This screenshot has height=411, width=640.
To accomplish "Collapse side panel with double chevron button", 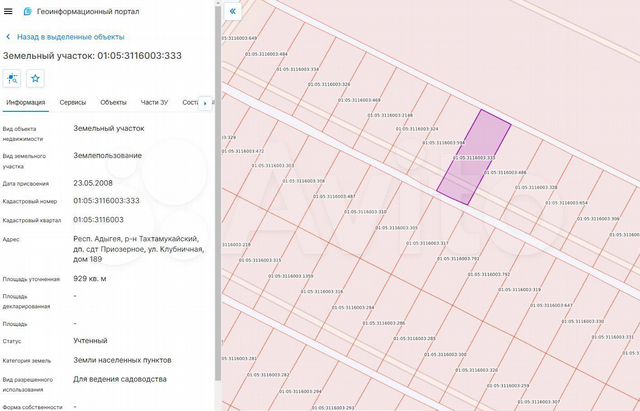I will point(233,11).
